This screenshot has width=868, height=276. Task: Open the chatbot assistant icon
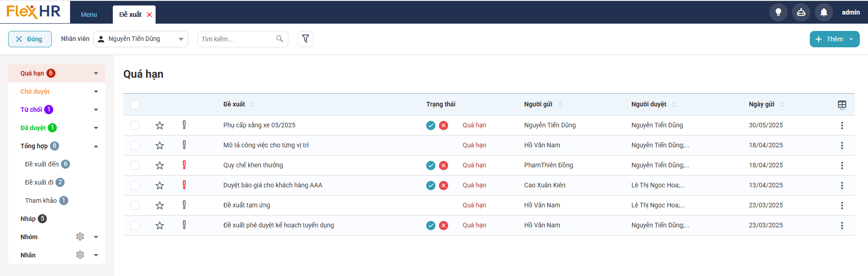[x=801, y=12]
